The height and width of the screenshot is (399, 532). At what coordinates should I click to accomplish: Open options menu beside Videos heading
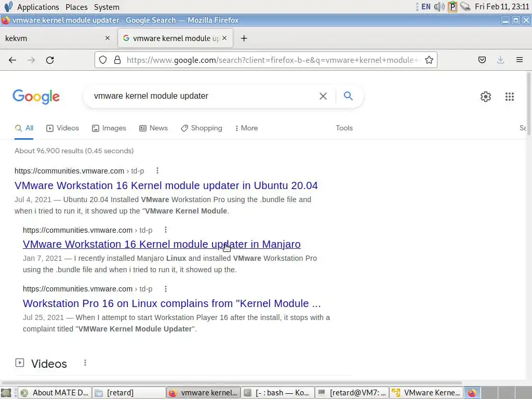[x=85, y=363]
